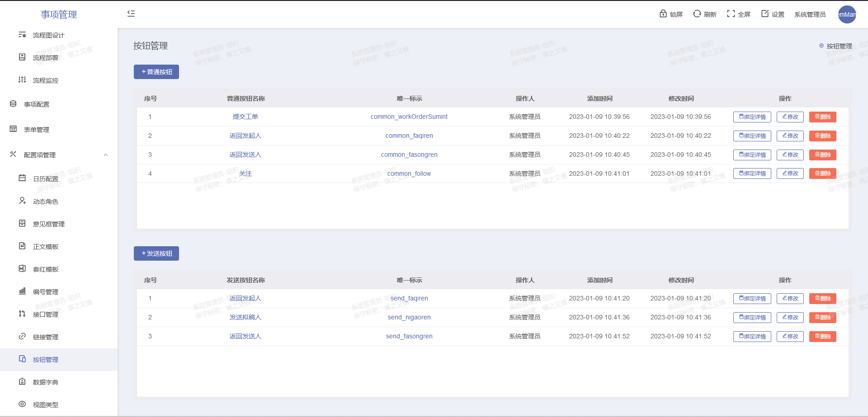Expand the 表单管理 sidebar menu
Screen dimensions: 868x417
pyautogui.click(x=37, y=130)
